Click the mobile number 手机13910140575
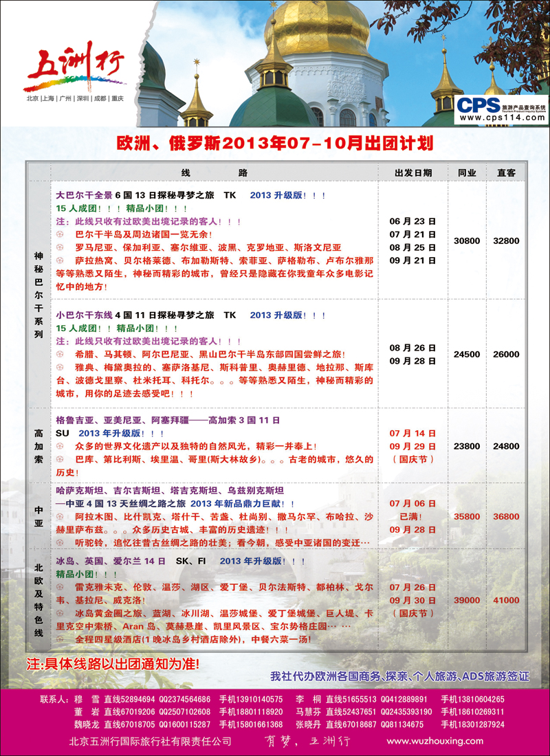Screen dimensions: 550x756 (251, 699)
